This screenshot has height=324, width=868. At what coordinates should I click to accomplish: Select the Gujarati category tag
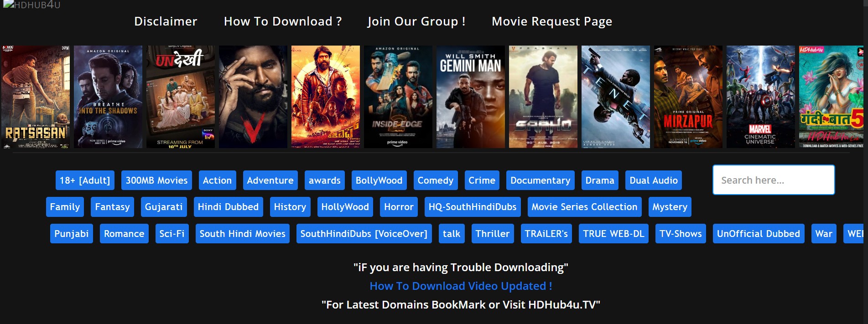(x=164, y=207)
